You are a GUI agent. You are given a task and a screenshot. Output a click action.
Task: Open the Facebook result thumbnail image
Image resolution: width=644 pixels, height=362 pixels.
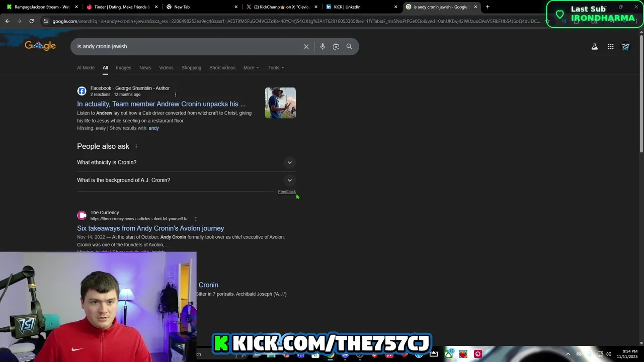280,103
